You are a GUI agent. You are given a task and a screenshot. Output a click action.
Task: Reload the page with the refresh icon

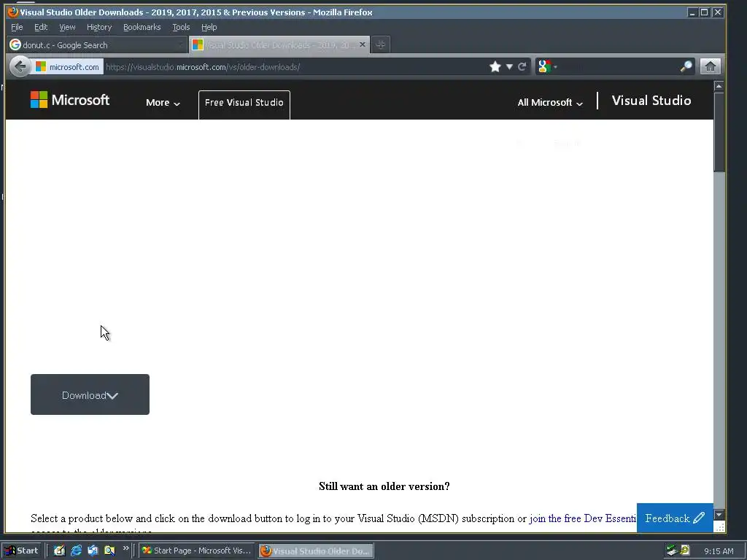pyautogui.click(x=522, y=66)
